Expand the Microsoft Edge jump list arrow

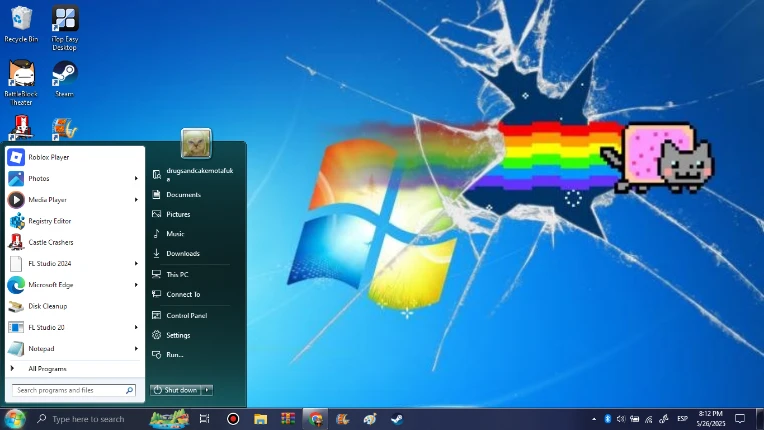136,285
